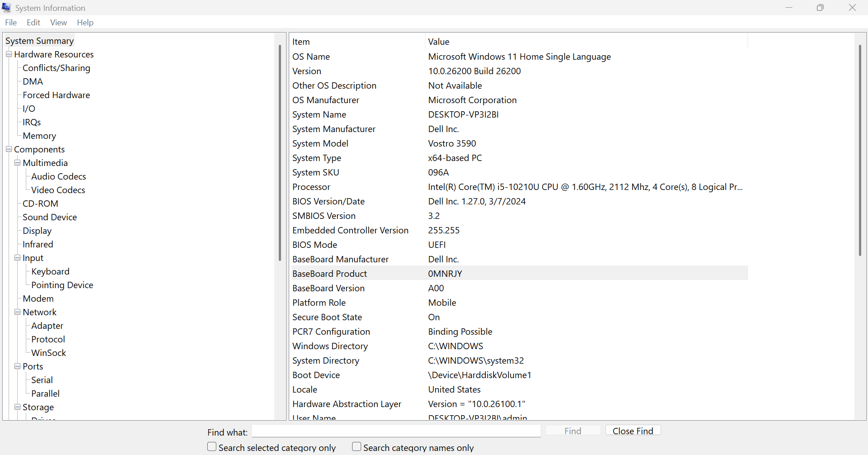Select the IRQs category
868x455 pixels.
pos(32,122)
